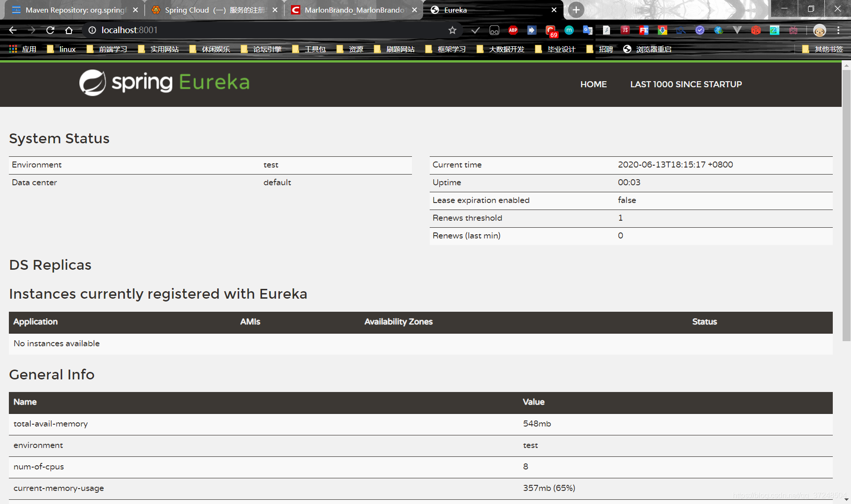Open the 休闲娱乐 bookmarks folder
851x504 pixels.
point(210,49)
